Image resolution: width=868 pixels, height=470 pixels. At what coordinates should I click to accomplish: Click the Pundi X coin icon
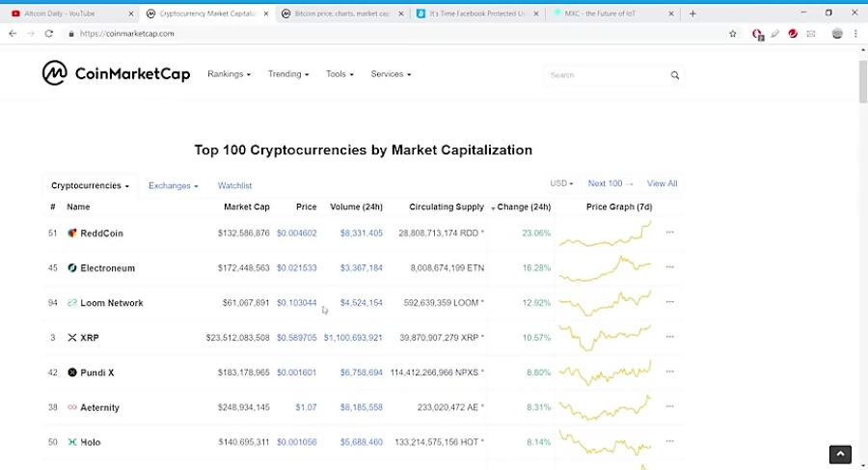pos(72,373)
